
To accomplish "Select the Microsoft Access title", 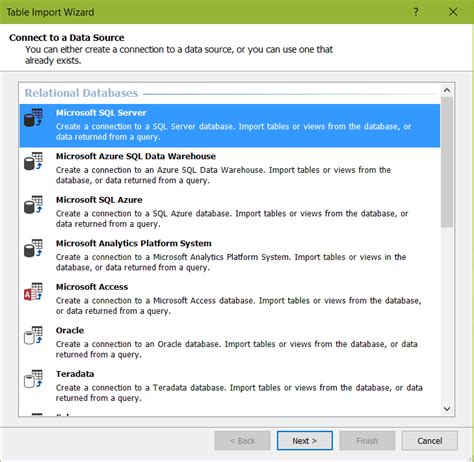I will tap(92, 287).
